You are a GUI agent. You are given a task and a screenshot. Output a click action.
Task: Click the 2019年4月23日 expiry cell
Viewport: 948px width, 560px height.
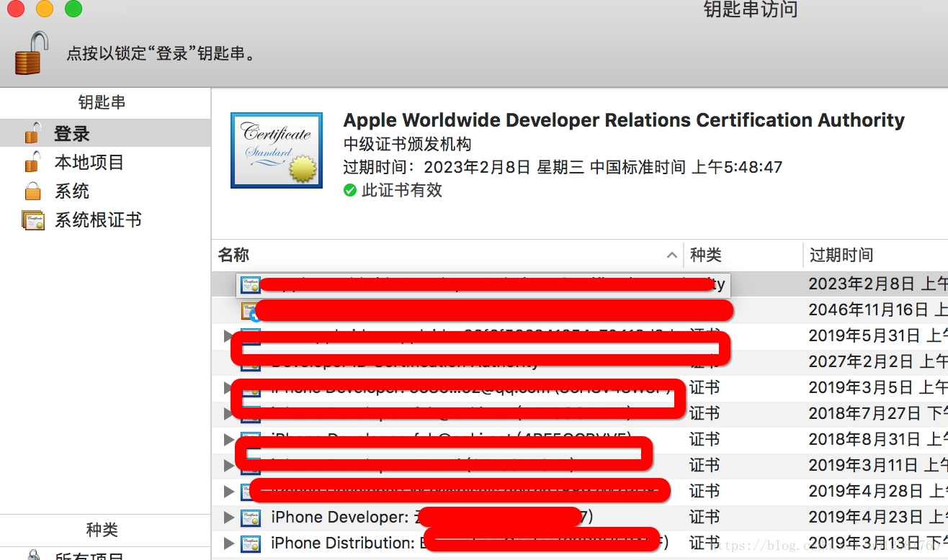click(x=877, y=518)
